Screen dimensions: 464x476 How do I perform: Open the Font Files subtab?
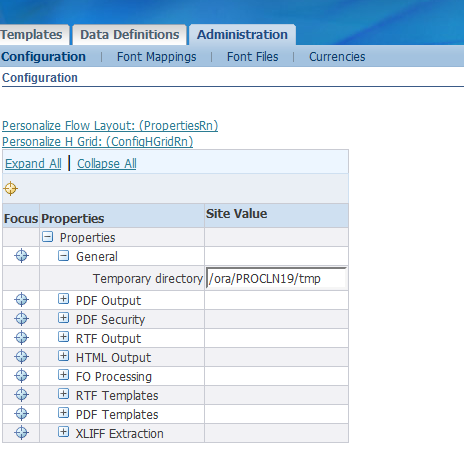click(253, 57)
